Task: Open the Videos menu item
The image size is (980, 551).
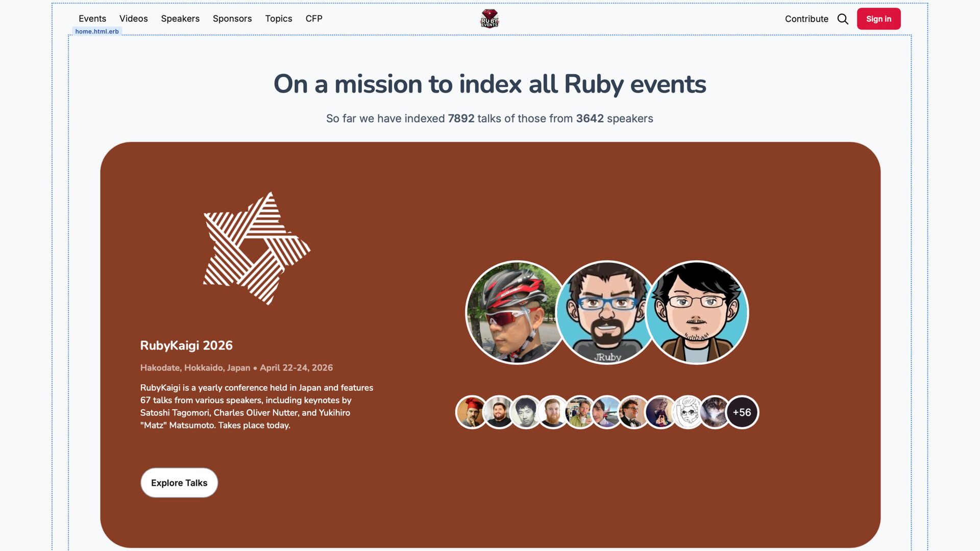Action: pos(134,18)
